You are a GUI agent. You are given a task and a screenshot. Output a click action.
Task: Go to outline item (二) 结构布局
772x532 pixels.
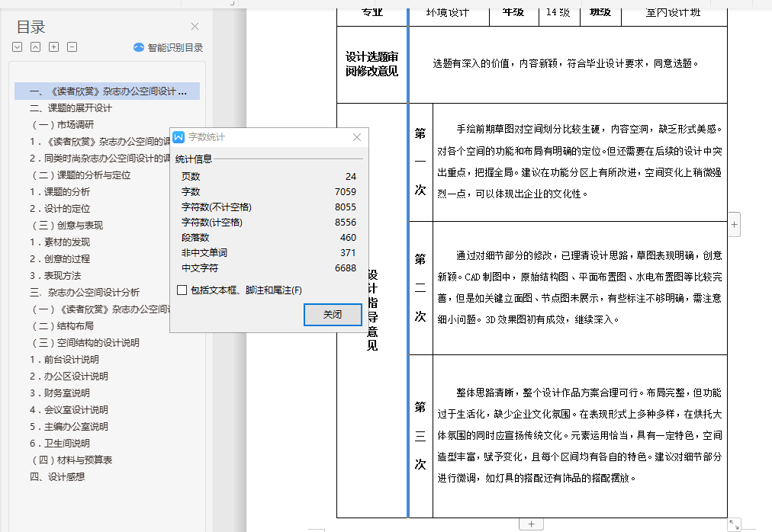(63, 325)
